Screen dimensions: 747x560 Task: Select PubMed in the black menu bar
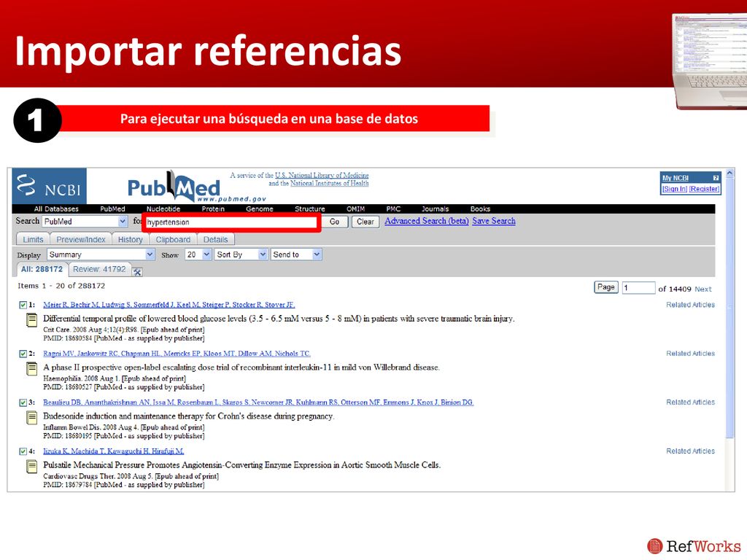click(x=112, y=209)
